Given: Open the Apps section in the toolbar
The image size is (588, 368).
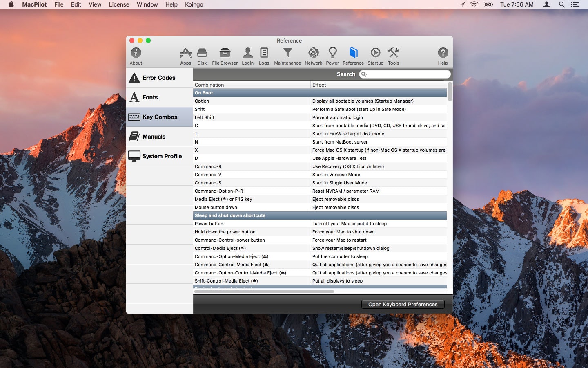Looking at the screenshot, I should pyautogui.click(x=186, y=56).
